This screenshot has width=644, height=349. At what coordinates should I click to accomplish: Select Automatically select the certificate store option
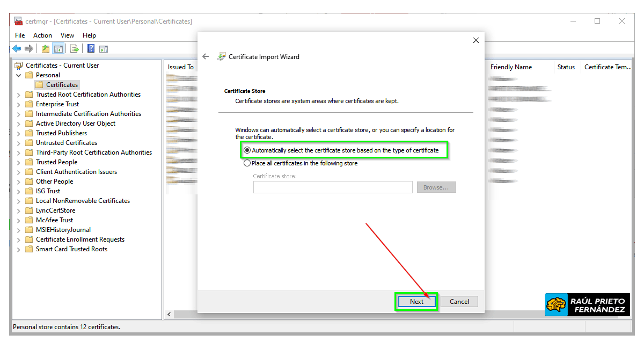247,150
